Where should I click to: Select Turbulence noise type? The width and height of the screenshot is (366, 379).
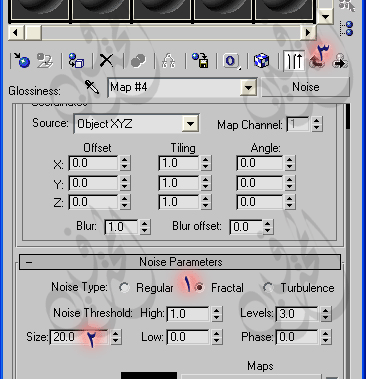(x=268, y=287)
